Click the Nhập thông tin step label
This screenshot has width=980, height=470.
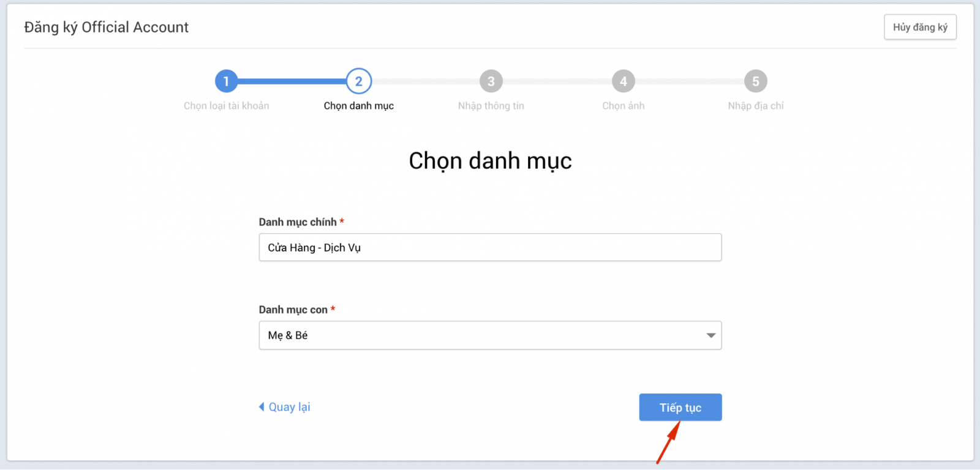point(491,106)
